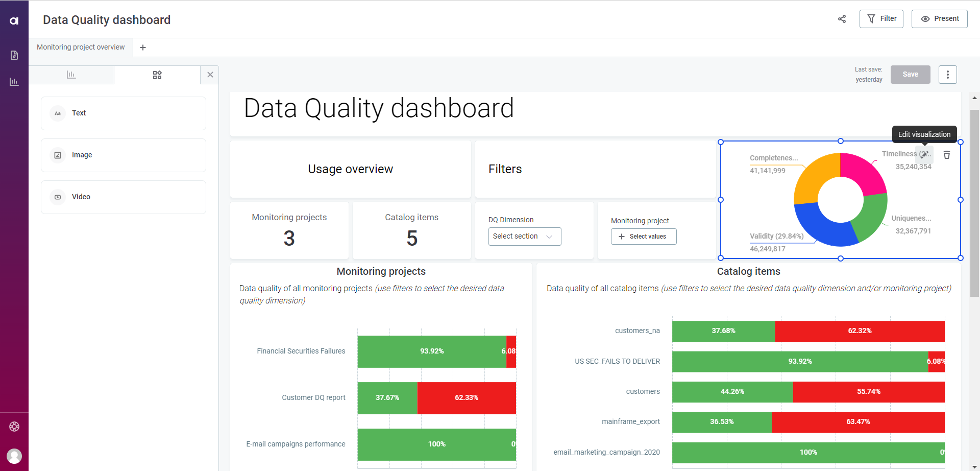Click the Edit visualization pencil icon

click(x=924, y=154)
